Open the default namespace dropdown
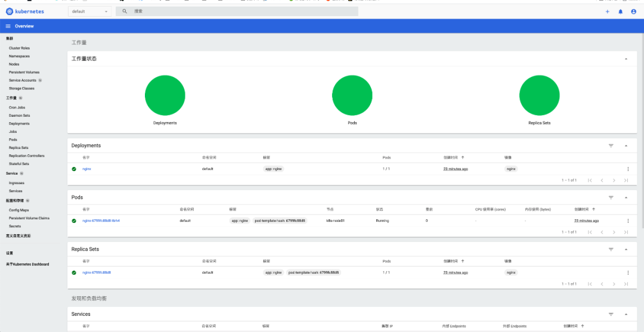The height and width of the screenshot is (332, 644). [90, 11]
